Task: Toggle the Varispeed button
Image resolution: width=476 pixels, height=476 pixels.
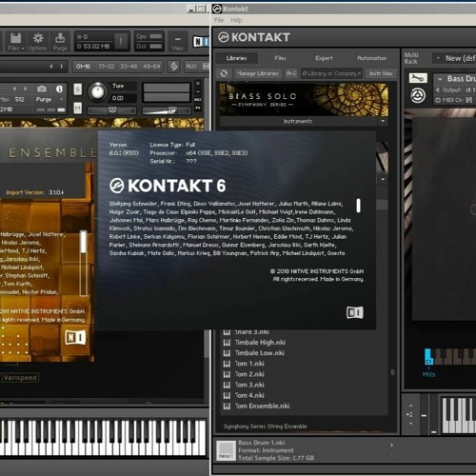Action: pyautogui.click(x=20, y=378)
